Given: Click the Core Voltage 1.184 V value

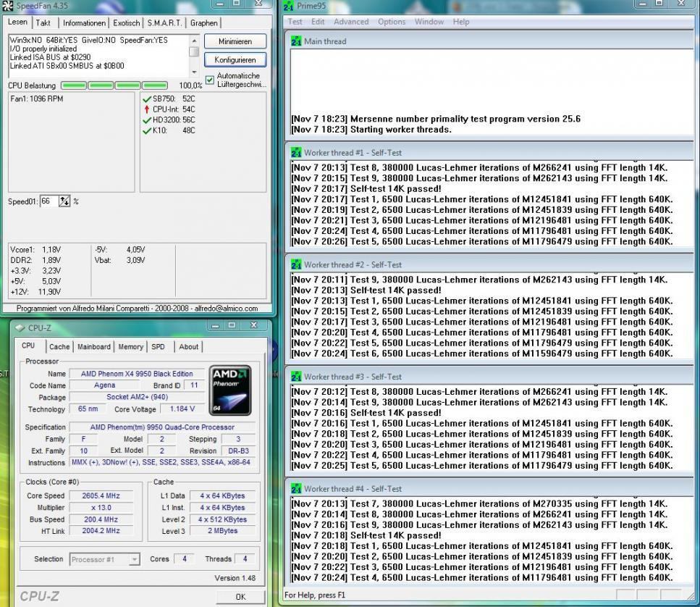Looking at the screenshot, I should 182,409.
